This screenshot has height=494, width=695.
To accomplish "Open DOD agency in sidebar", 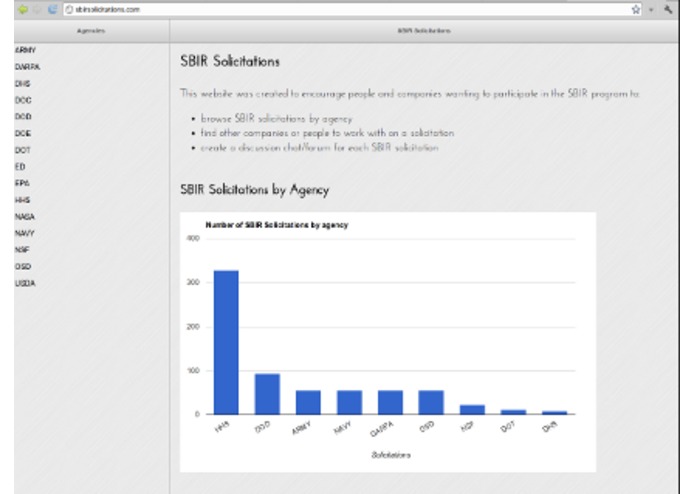I will (23, 117).
